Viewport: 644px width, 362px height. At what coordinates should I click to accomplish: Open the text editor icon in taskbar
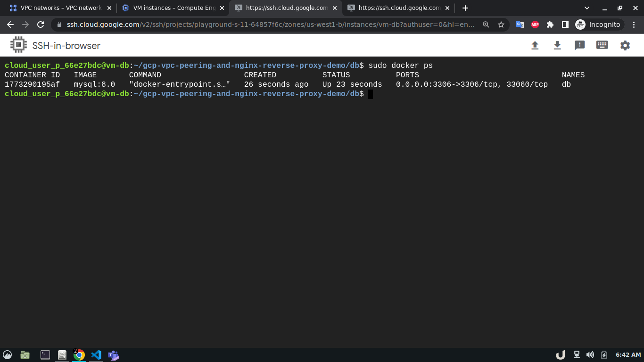click(62, 355)
